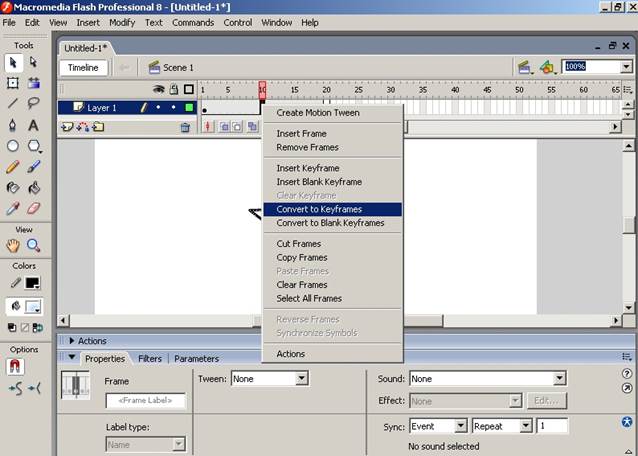This screenshot has width=638, height=456.
Task: Toggle the Onion Skin Outlines button
Action: (x=237, y=127)
